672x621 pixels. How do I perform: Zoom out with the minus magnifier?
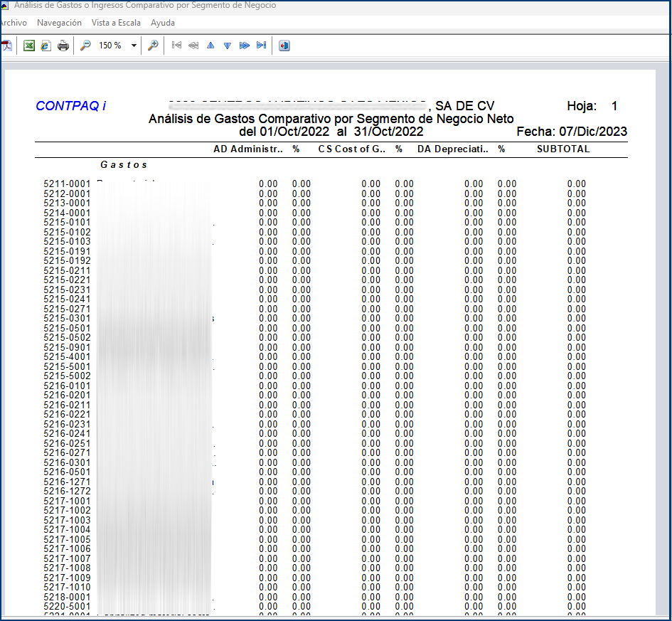pyautogui.click(x=86, y=45)
